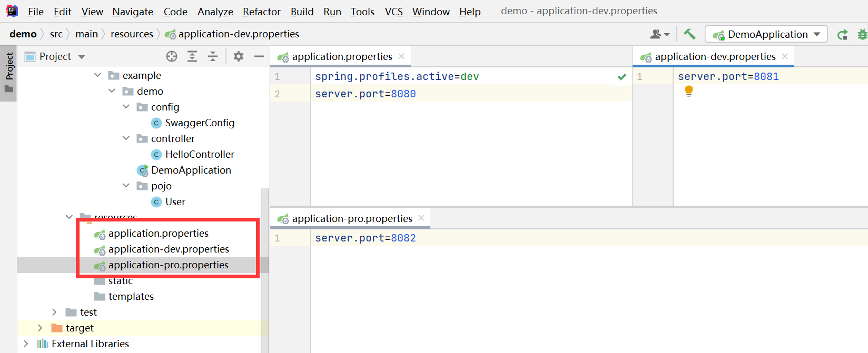Expand the target folder

coord(40,328)
